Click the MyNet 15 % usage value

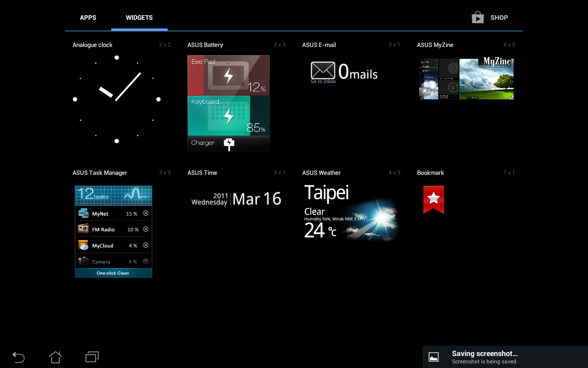132,214
